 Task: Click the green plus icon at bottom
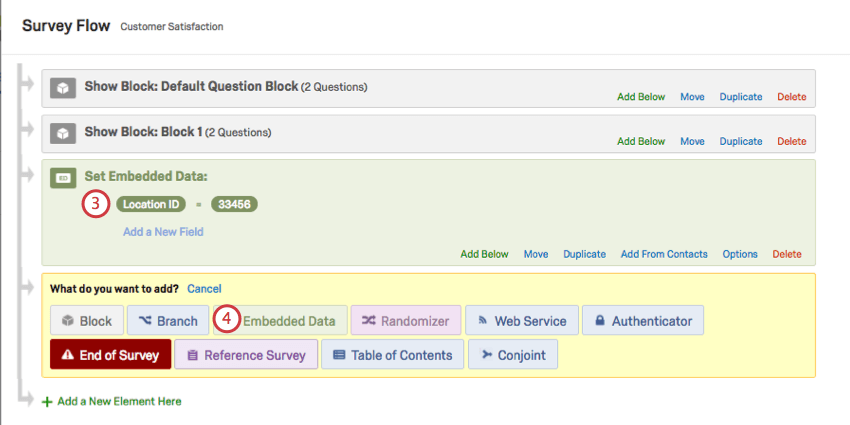click(x=46, y=401)
